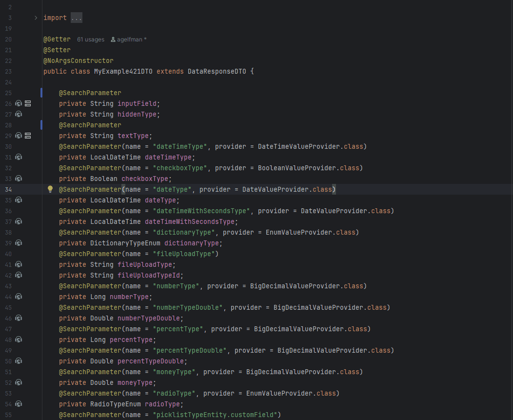Click line number 23 in the gutter

click(x=8, y=71)
